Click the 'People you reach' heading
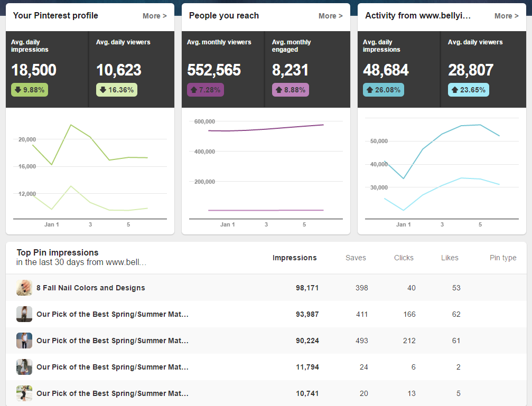 pyautogui.click(x=224, y=16)
